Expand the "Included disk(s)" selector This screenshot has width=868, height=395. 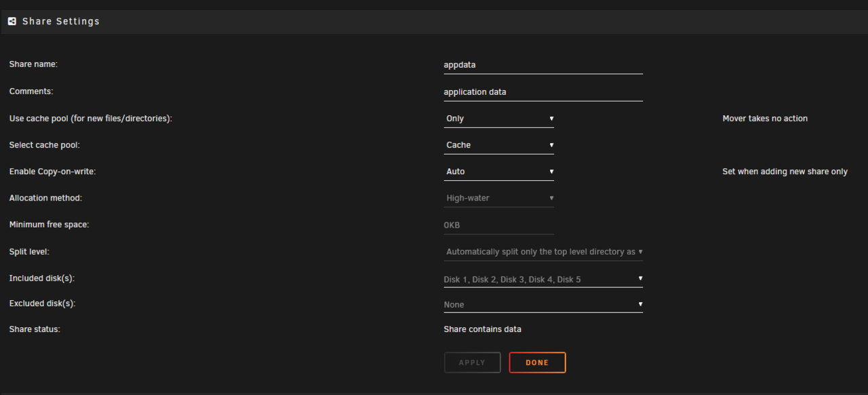click(x=542, y=278)
